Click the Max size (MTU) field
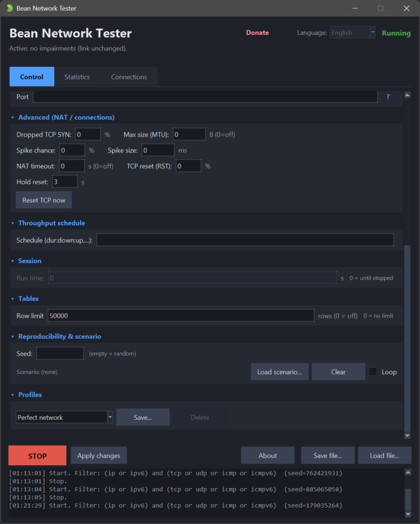Image resolution: width=420 pixels, height=524 pixels. [x=189, y=135]
